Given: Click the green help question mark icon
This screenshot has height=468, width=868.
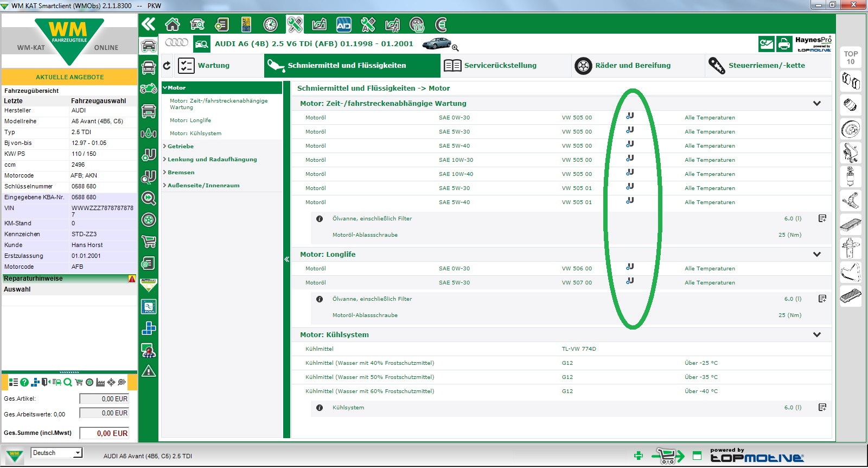Looking at the screenshot, I should pyautogui.click(x=24, y=382).
